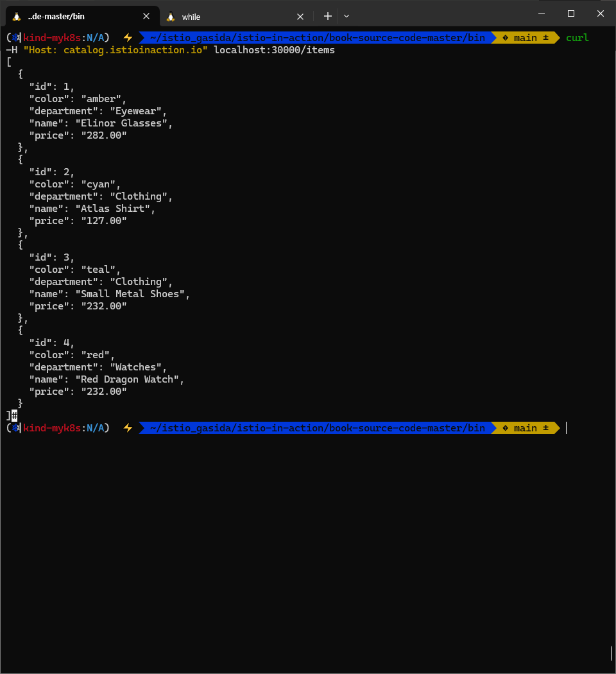This screenshot has height=674, width=616.
Task: Click the "color": "cyan" line
Action: (74, 184)
